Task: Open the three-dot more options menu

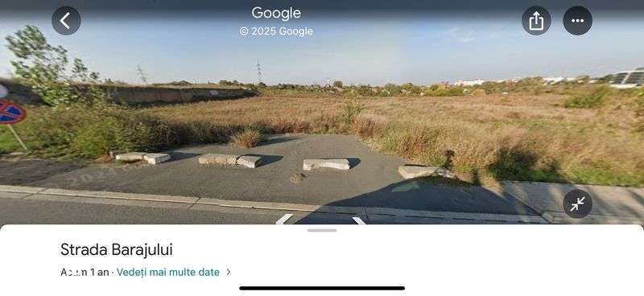Action: (577, 21)
